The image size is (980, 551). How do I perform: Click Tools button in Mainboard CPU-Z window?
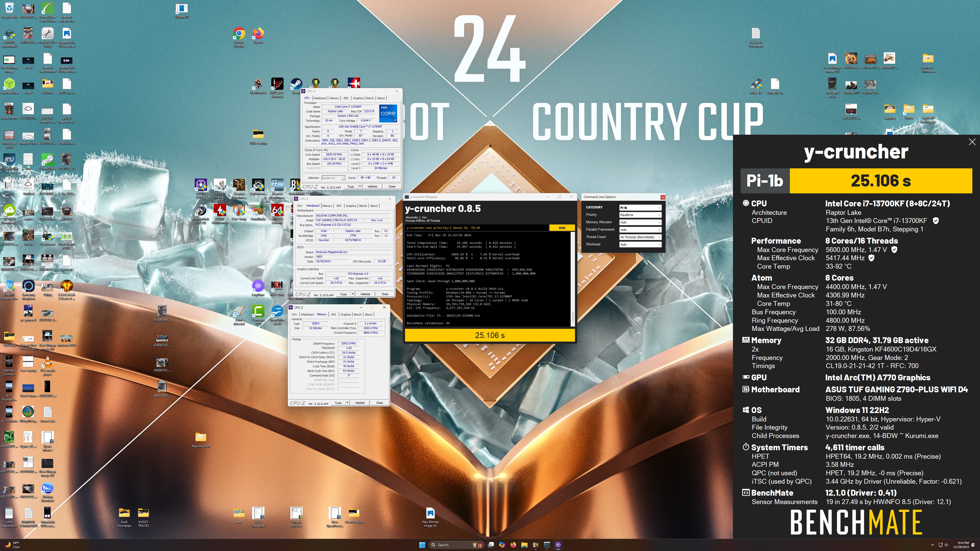pos(344,294)
